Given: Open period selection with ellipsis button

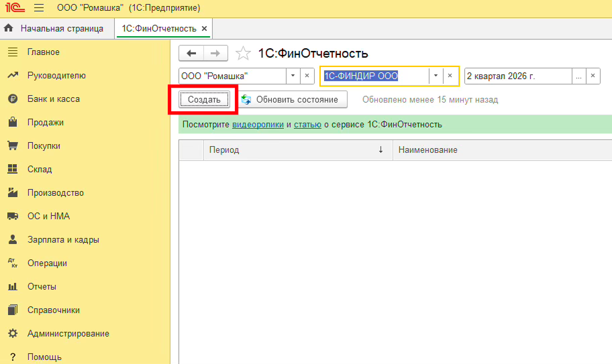Looking at the screenshot, I should click(x=579, y=76).
